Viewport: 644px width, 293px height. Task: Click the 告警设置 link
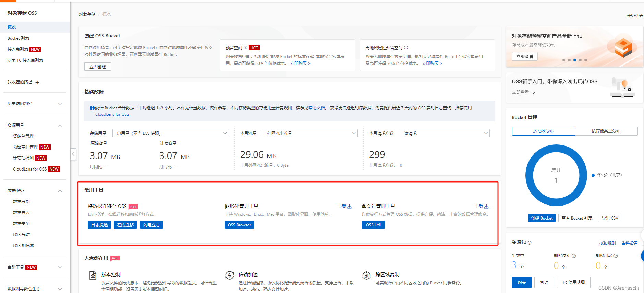pos(630,243)
